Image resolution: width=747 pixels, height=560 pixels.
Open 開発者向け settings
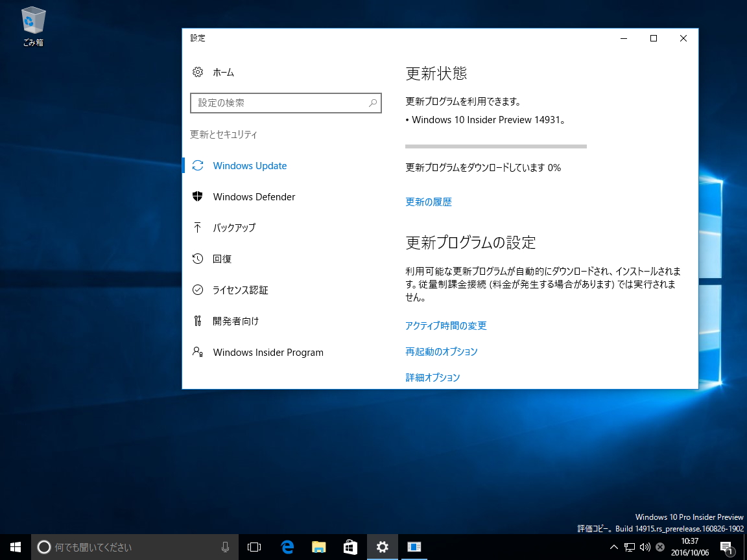point(234,321)
